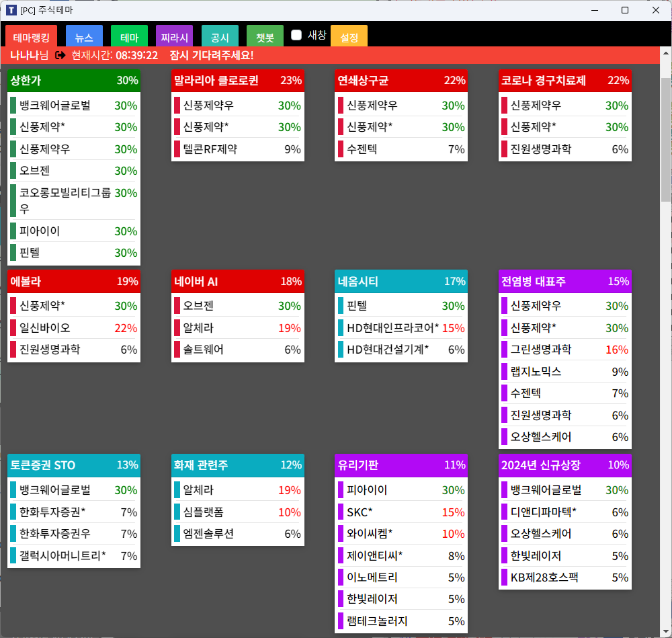Select 오상헬스케어 in 전염병 대표주 card
Screen dimensions: 672x638
[565, 437]
